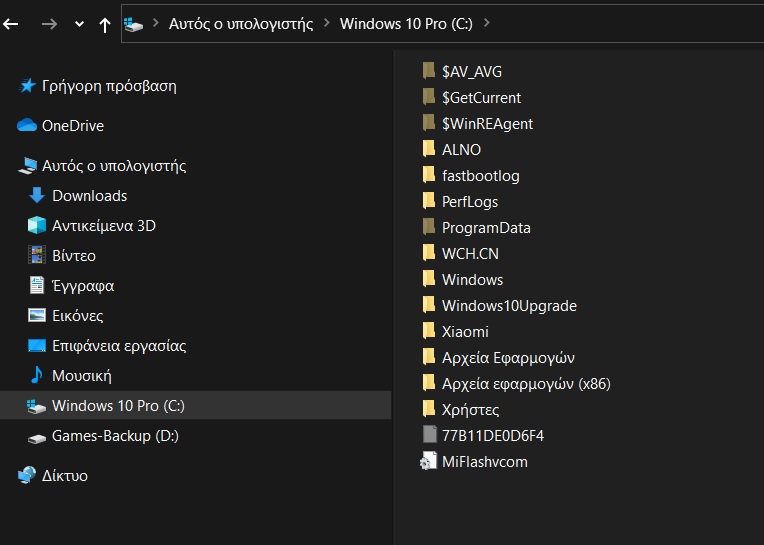Select Γρήγορη πρόσβαση star icon

click(27, 86)
